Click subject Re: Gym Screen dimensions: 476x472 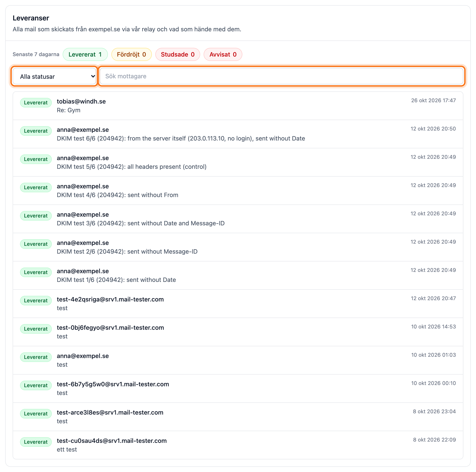(x=69, y=110)
